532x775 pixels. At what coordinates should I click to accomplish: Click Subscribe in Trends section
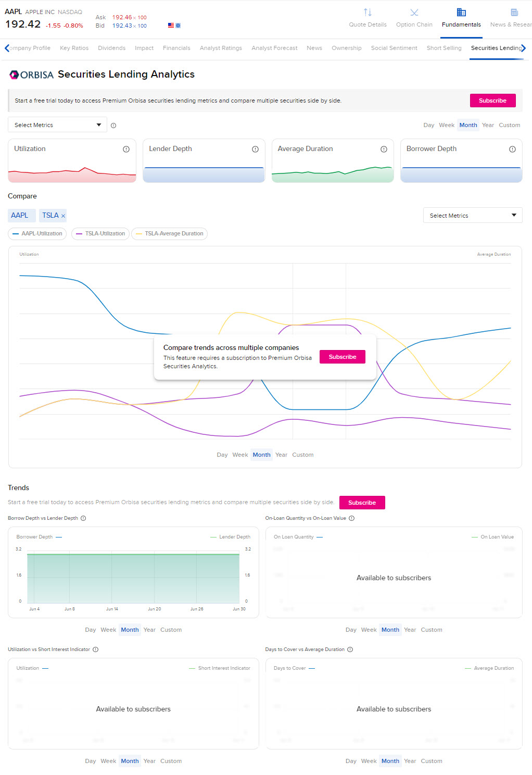tap(362, 503)
